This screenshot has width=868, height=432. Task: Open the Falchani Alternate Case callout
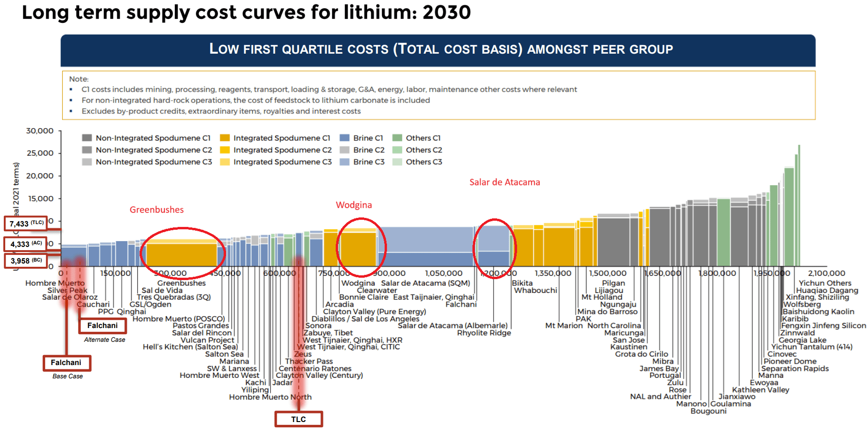click(103, 326)
